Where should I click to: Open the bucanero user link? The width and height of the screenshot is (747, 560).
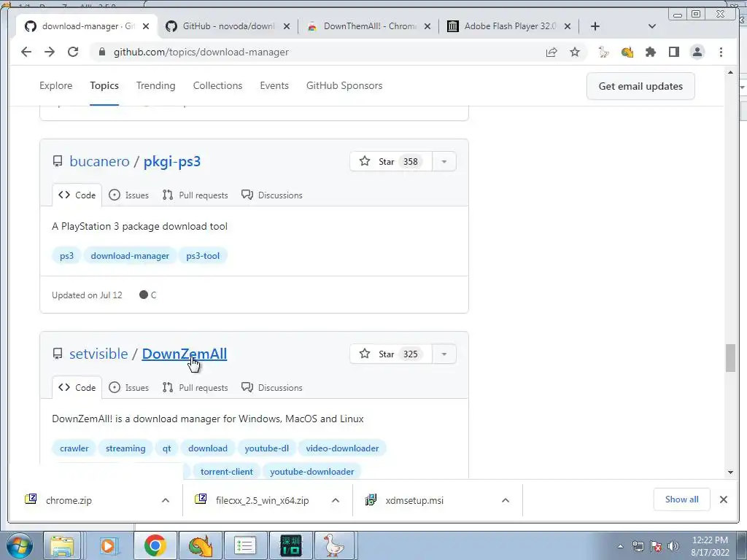click(99, 161)
